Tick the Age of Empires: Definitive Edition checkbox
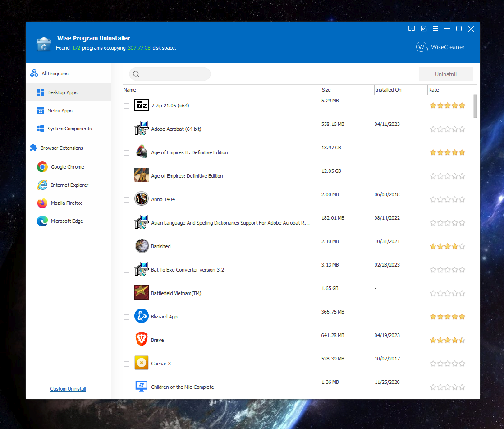This screenshot has height=429, width=504. [x=127, y=176]
